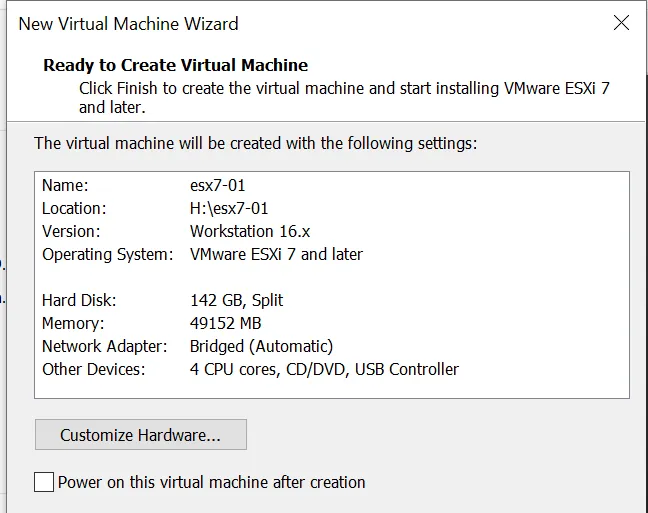
Task: Click the H:\esx7-01 location value
Action: (x=229, y=208)
